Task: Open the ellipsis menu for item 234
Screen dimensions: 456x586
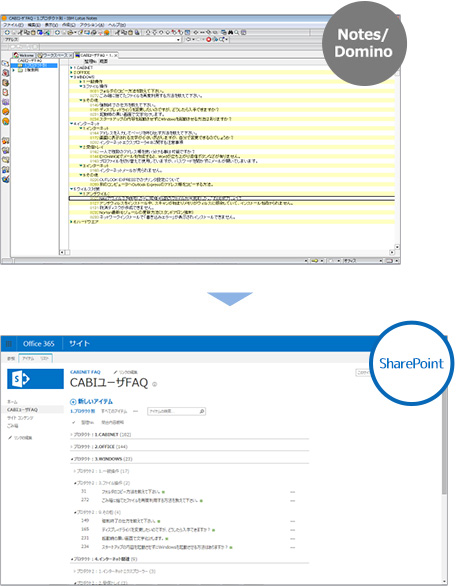Action: tap(292, 548)
